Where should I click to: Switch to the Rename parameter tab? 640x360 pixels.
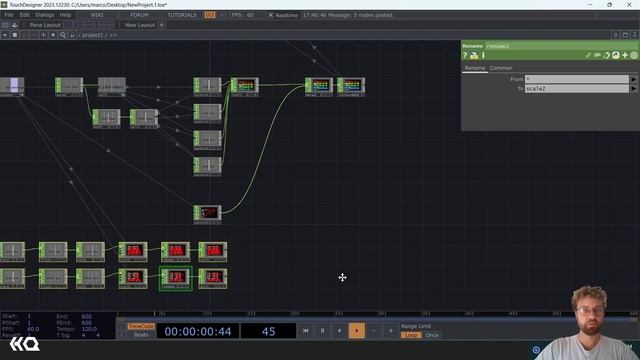point(475,68)
